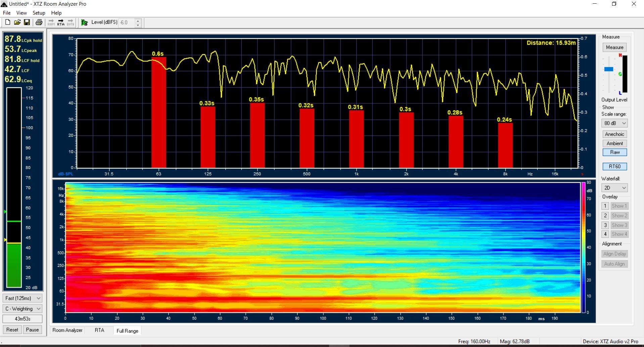Screen dimensions: 644x347
Task: Expand the Waterfall 2D dropdown
Action: point(614,188)
